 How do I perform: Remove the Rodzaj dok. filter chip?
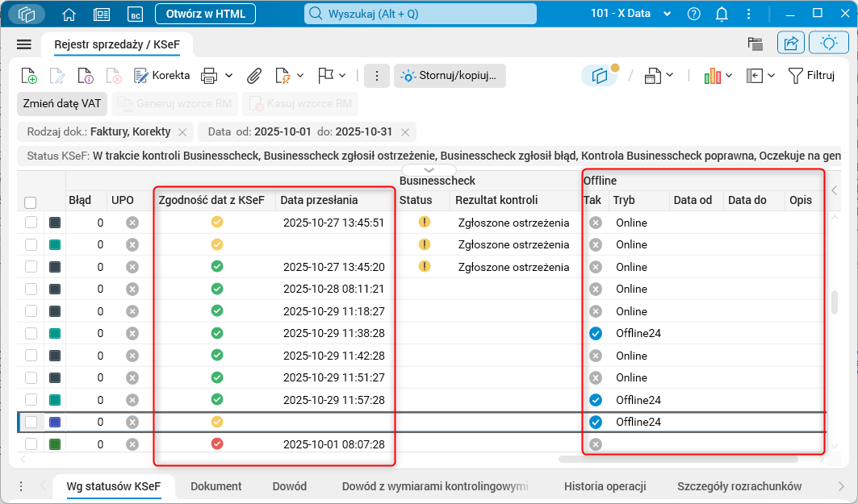[x=182, y=132]
